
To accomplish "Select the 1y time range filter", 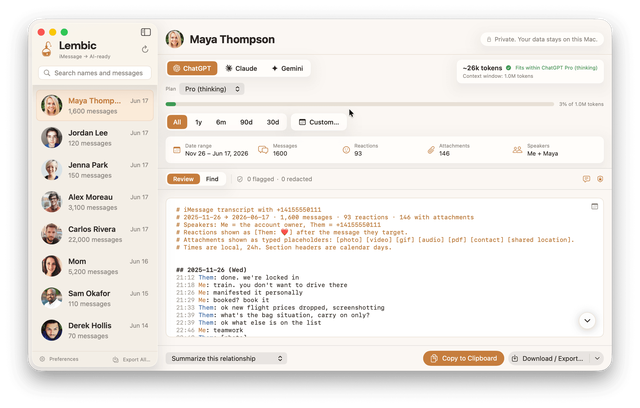I will pyautogui.click(x=198, y=122).
